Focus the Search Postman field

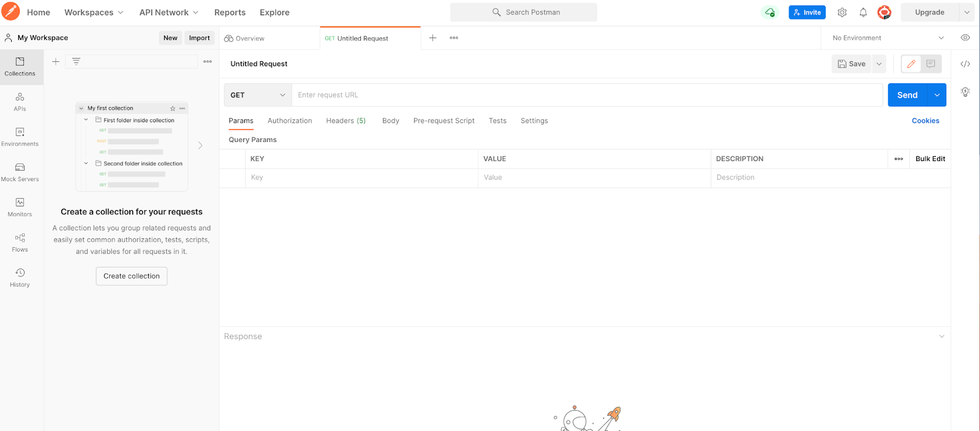(524, 12)
